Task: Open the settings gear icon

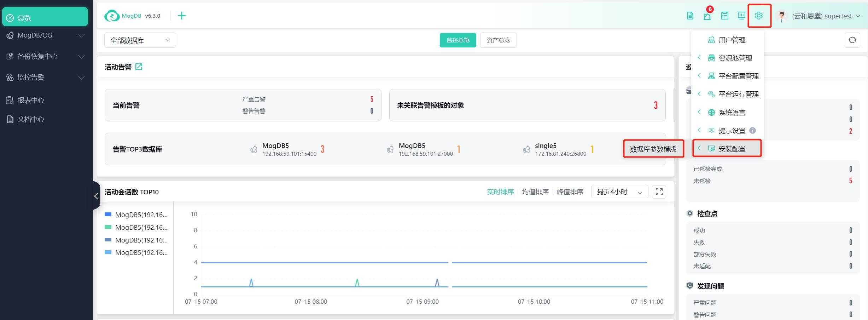Action: click(x=759, y=16)
